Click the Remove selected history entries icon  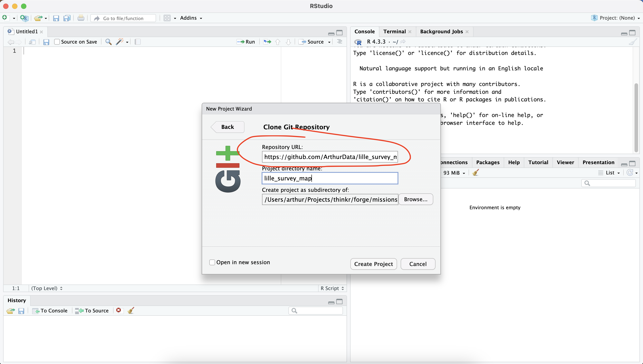[x=119, y=310]
